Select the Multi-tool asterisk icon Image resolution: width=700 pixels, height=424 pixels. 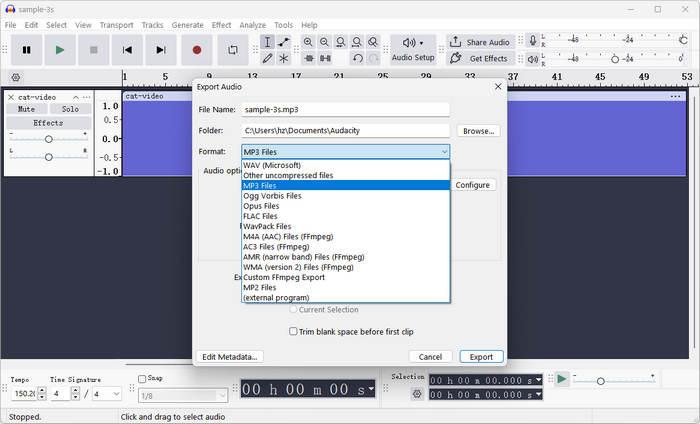[283, 58]
